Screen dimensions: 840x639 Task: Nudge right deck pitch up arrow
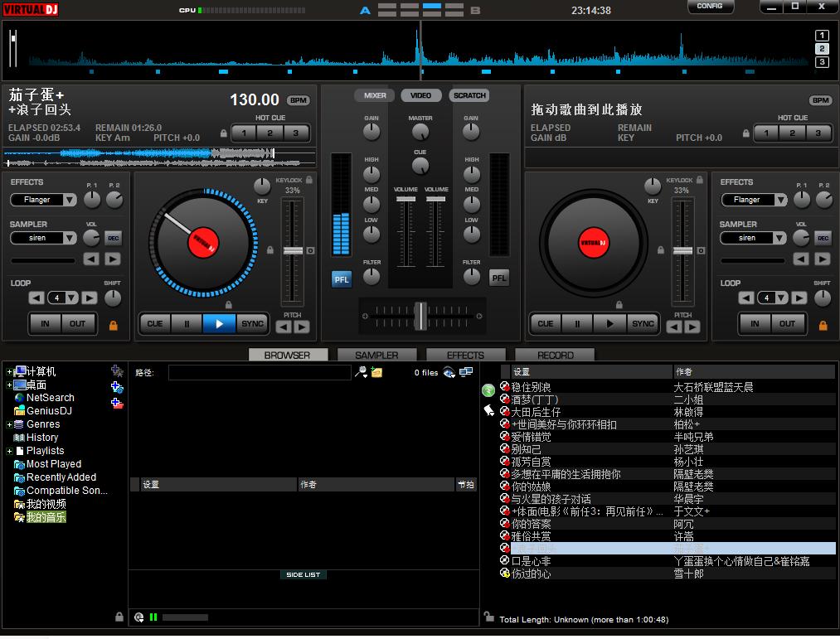(692, 327)
